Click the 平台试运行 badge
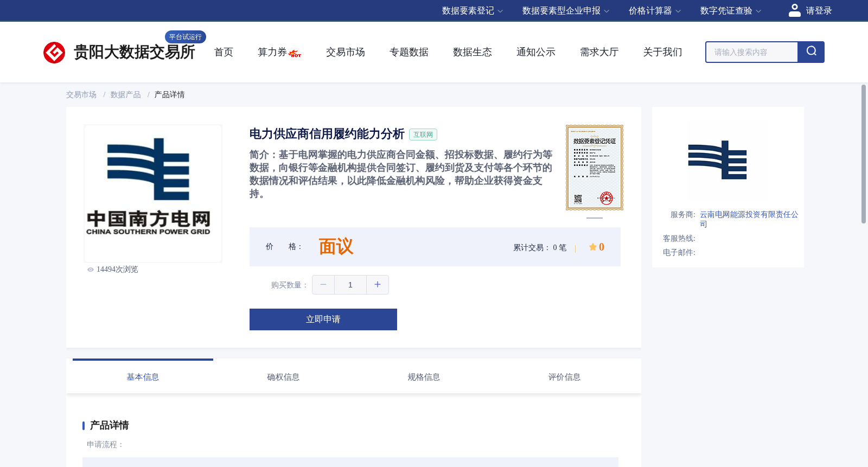Image resolution: width=868 pixels, height=467 pixels. coord(186,37)
